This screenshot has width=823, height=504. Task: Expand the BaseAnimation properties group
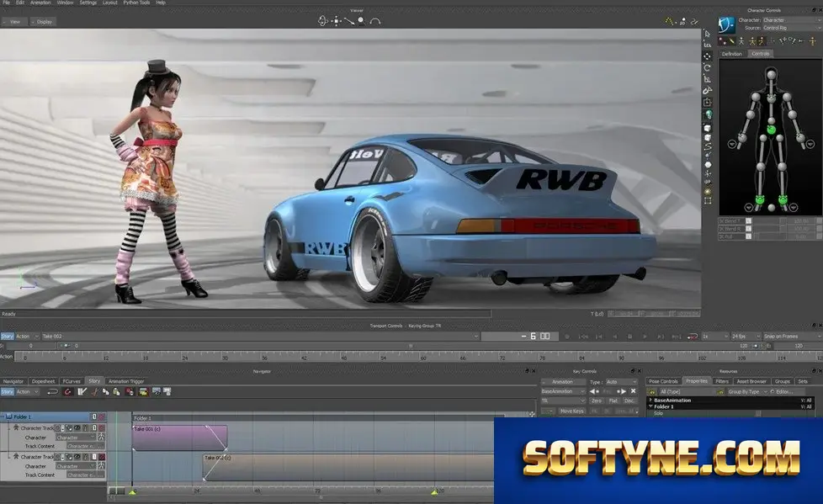(x=650, y=400)
